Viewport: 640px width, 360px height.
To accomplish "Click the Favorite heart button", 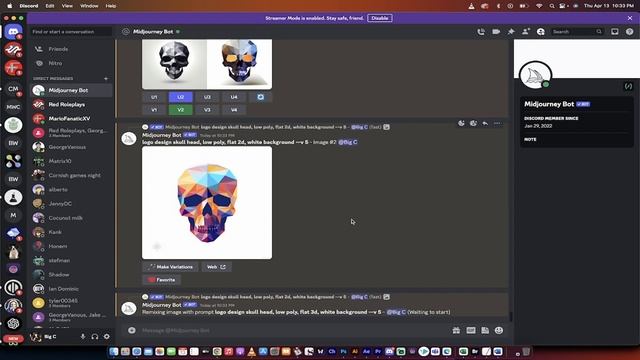I will 162,280.
